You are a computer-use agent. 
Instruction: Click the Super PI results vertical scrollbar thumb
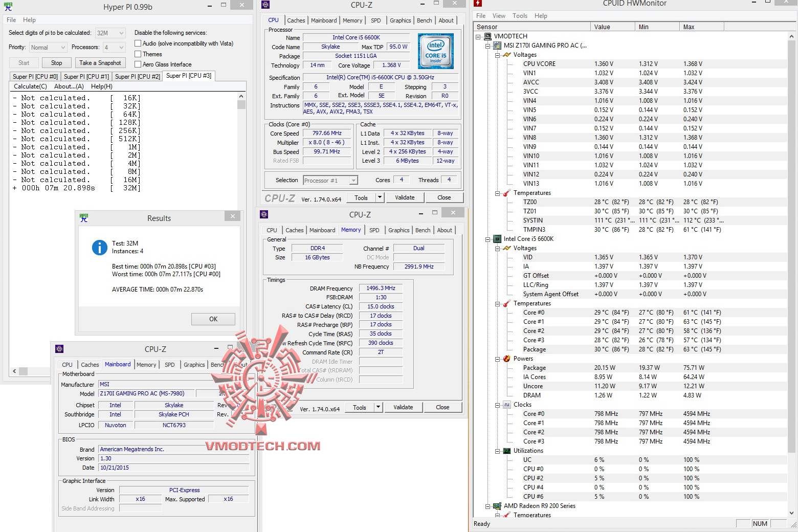pos(241,105)
